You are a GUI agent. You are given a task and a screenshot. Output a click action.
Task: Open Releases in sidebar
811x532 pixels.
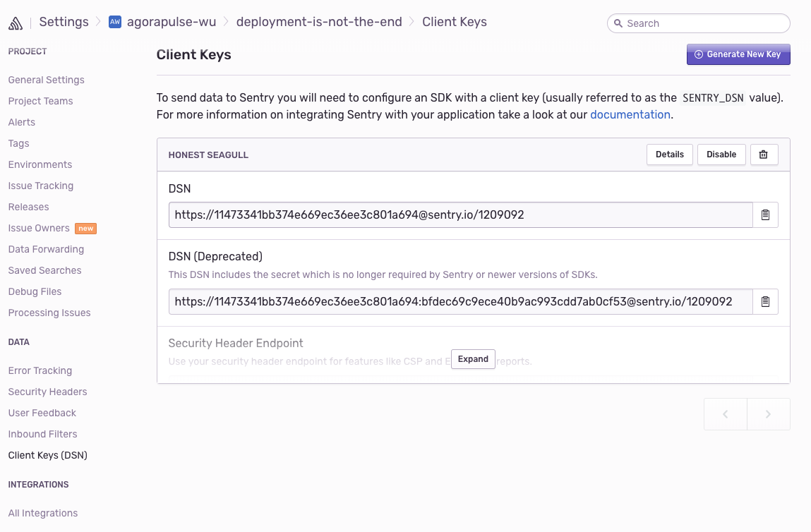(28, 207)
